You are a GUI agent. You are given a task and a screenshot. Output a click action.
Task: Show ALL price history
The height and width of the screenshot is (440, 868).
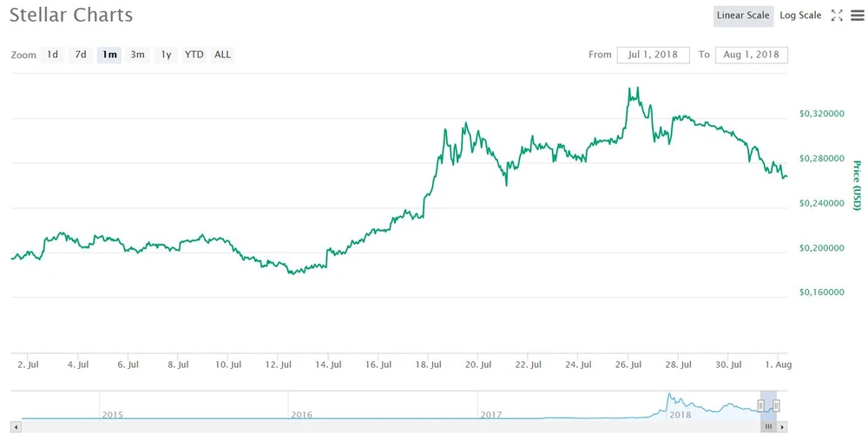pos(223,55)
